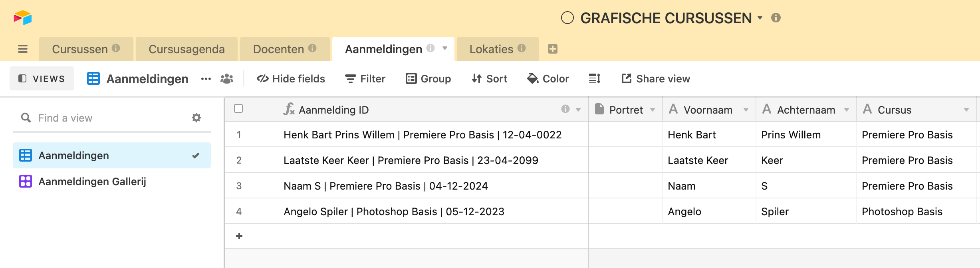Open Voornaam column dropdown

click(x=746, y=110)
